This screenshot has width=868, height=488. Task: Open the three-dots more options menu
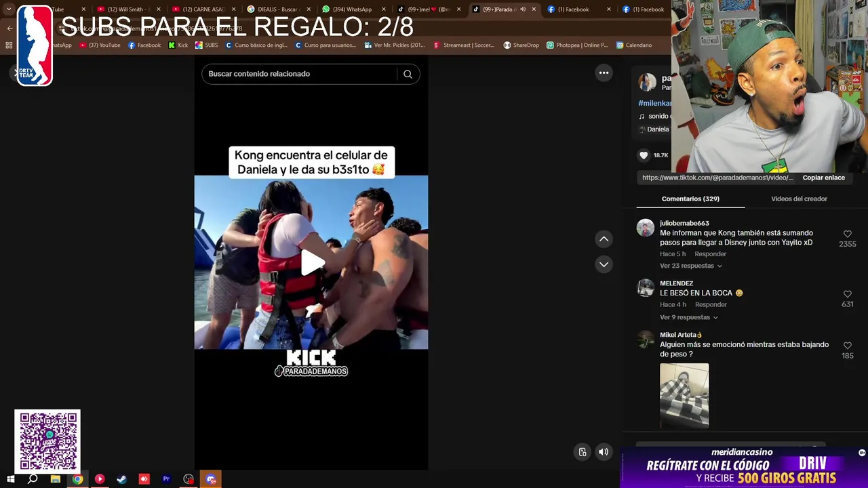click(604, 73)
